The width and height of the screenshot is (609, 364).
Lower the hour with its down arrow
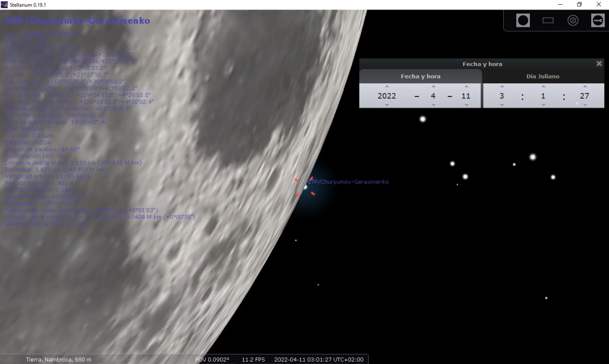(501, 105)
